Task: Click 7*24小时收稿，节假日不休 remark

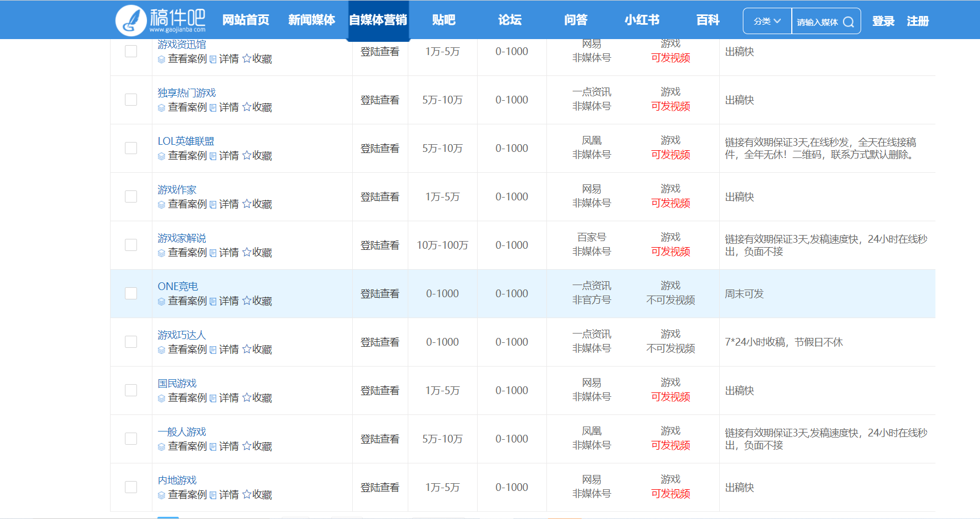Action: [784, 342]
